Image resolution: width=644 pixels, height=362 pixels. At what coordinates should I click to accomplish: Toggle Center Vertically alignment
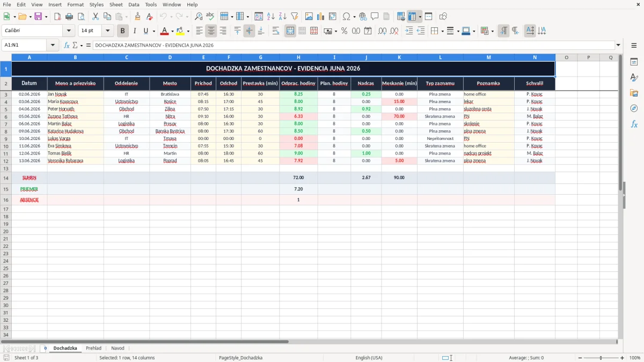pyautogui.click(x=249, y=31)
